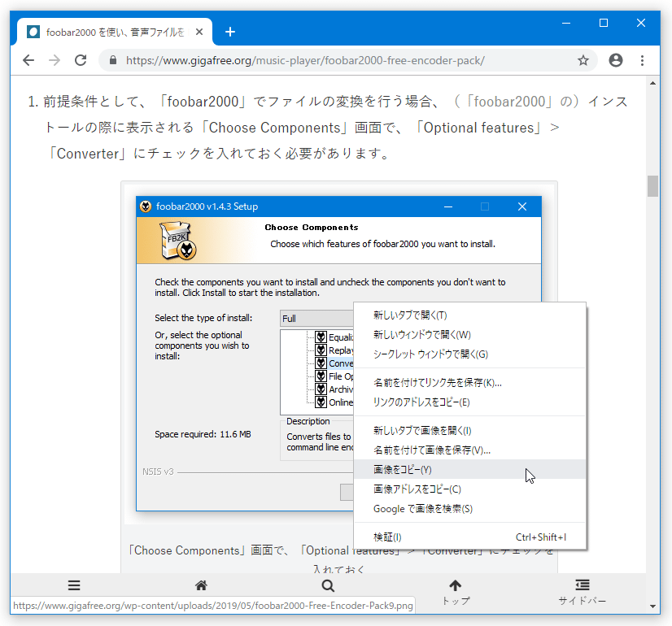Open a new tab with the plus button
The width and height of the screenshot is (672, 626).
coord(230,32)
